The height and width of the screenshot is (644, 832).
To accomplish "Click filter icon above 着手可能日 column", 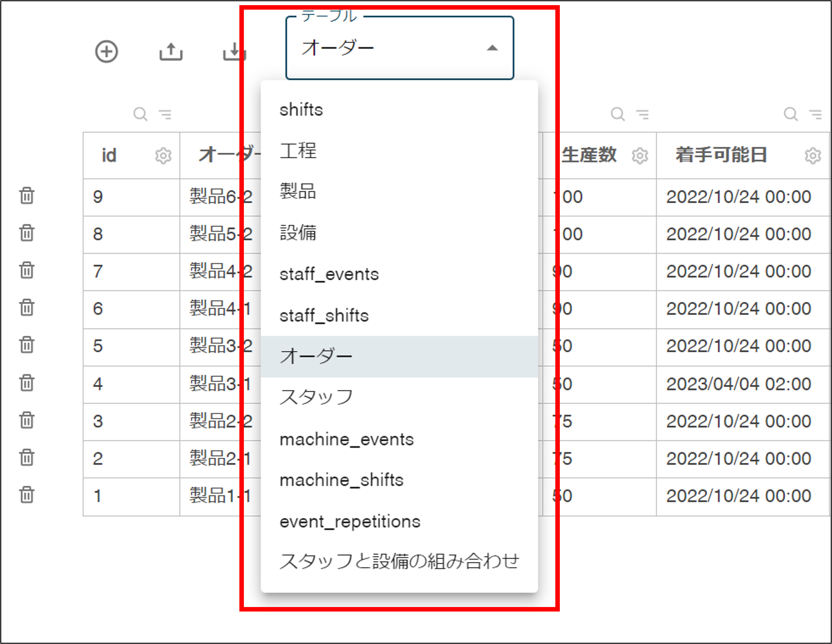I will point(816,114).
